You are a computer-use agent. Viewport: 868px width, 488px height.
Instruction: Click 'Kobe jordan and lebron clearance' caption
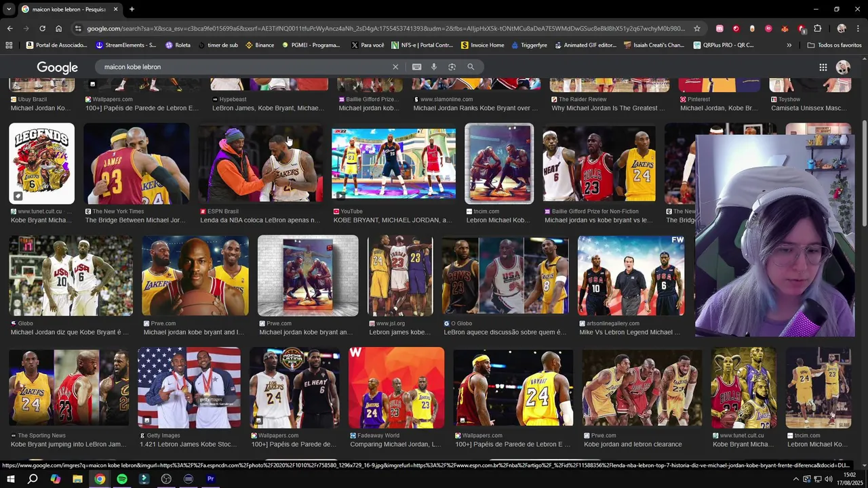633,445
